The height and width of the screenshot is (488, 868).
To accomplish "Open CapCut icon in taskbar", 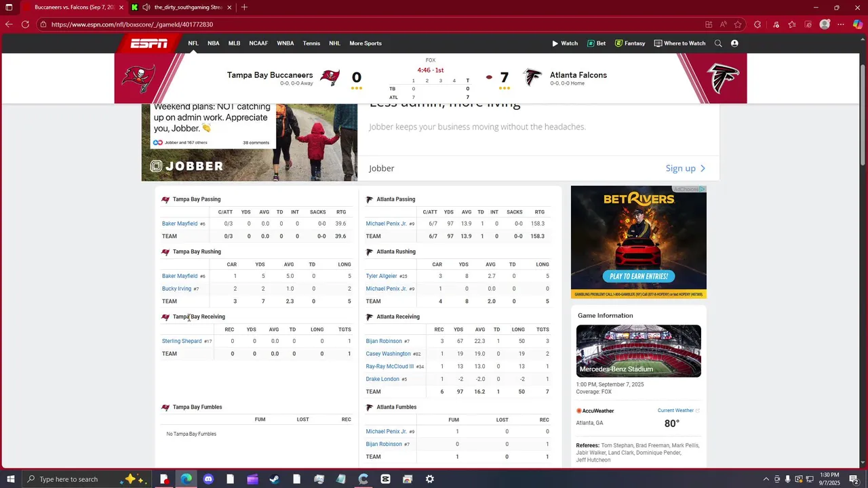I will coord(385,479).
